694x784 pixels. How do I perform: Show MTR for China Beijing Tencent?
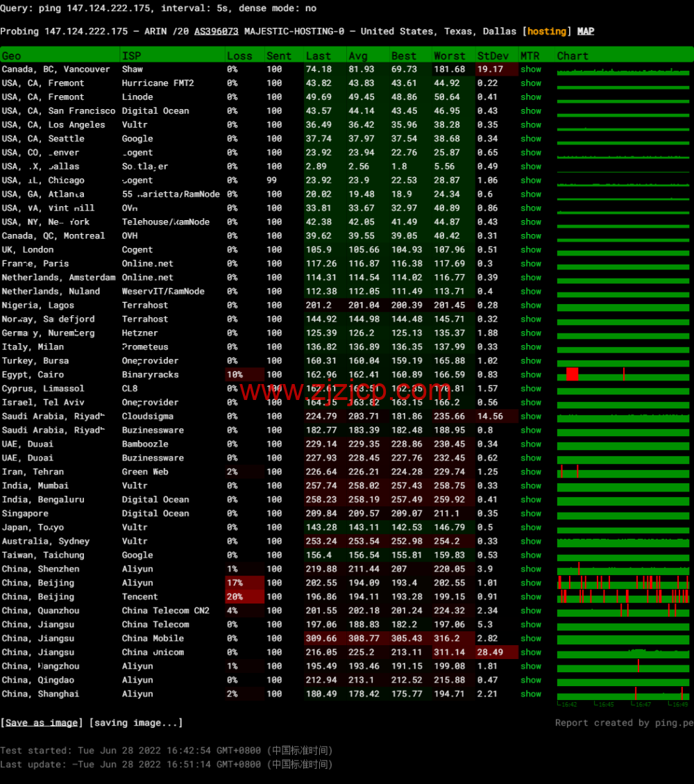click(x=531, y=597)
